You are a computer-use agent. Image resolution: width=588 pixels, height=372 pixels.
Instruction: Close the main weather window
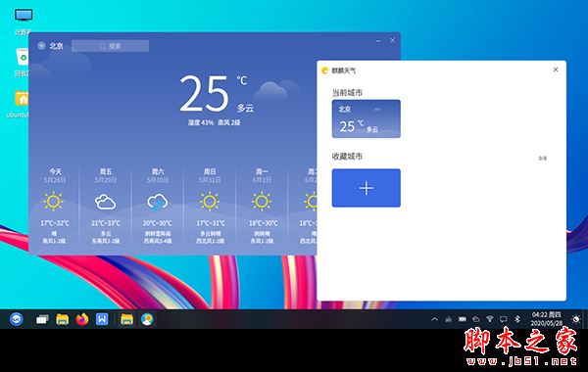point(392,40)
